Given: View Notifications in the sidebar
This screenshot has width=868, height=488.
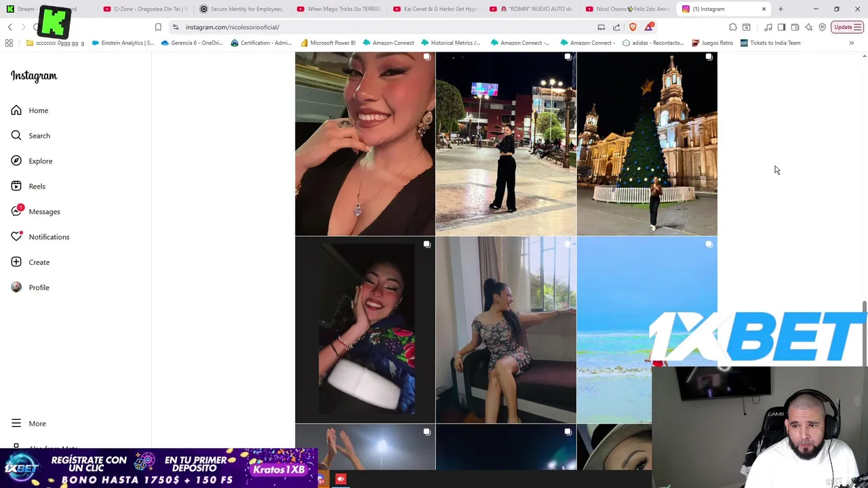Looking at the screenshot, I should (x=40, y=237).
